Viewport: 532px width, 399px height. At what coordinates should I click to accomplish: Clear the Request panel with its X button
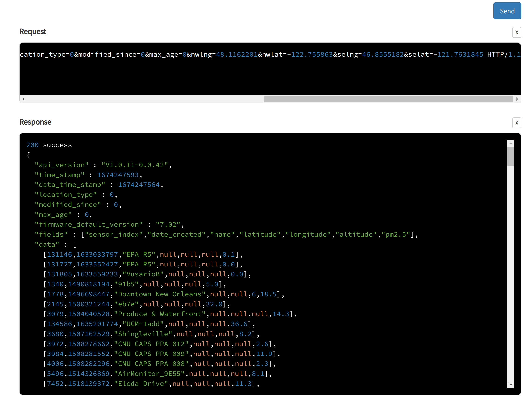pyautogui.click(x=517, y=32)
